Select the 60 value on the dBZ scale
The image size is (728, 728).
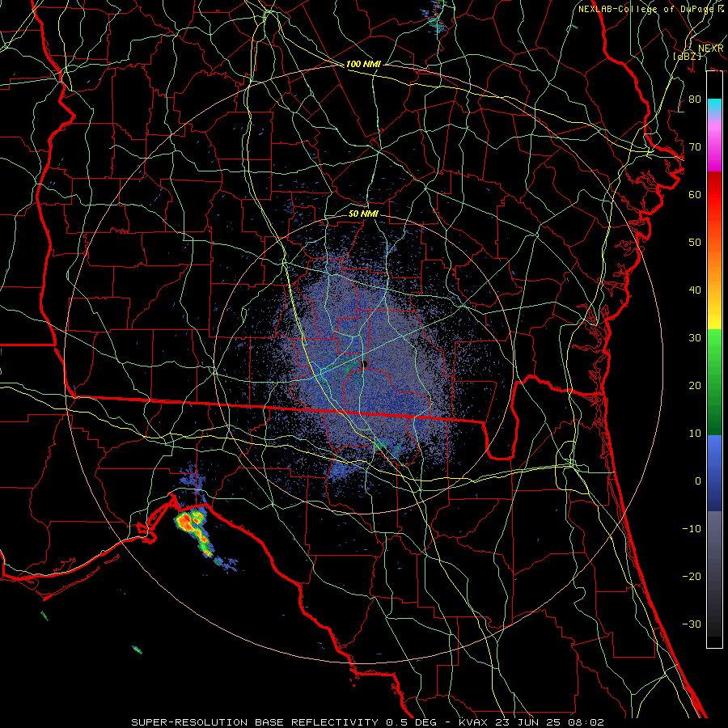pyautogui.click(x=695, y=194)
